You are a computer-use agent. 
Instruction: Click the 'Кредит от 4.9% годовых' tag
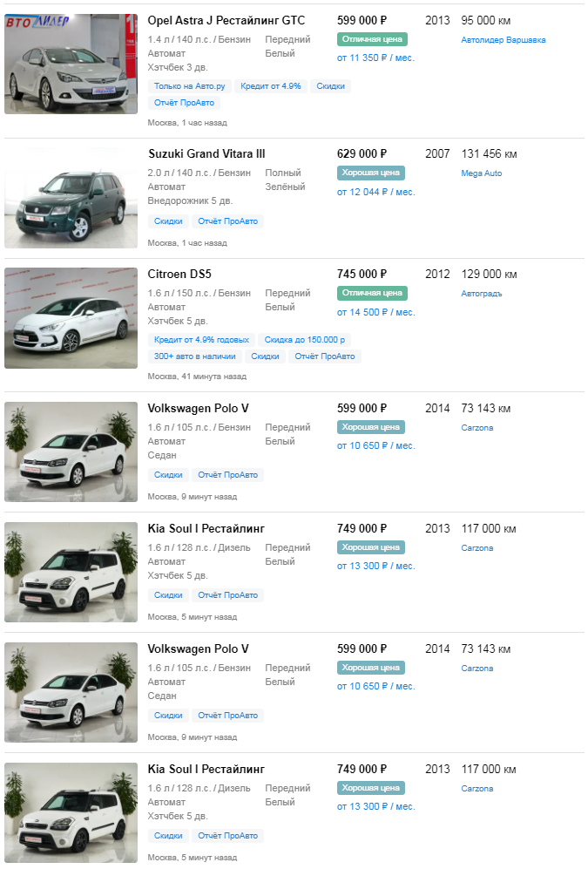click(201, 340)
